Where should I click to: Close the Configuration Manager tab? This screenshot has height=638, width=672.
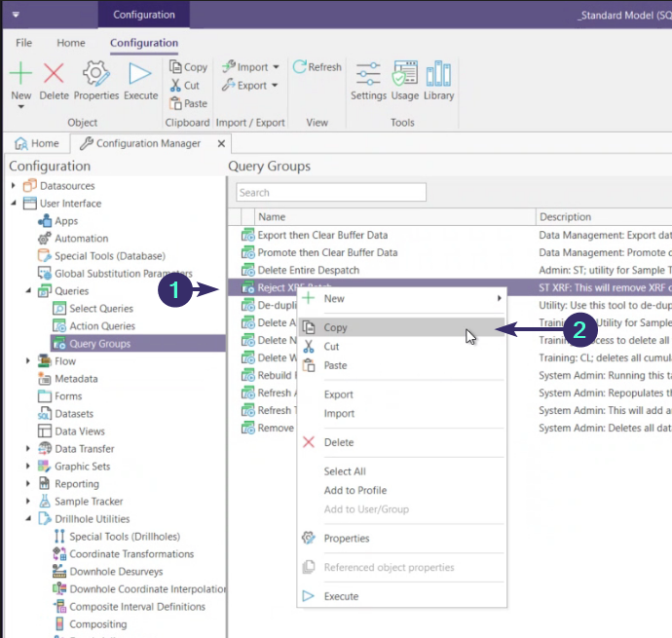(220, 143)
